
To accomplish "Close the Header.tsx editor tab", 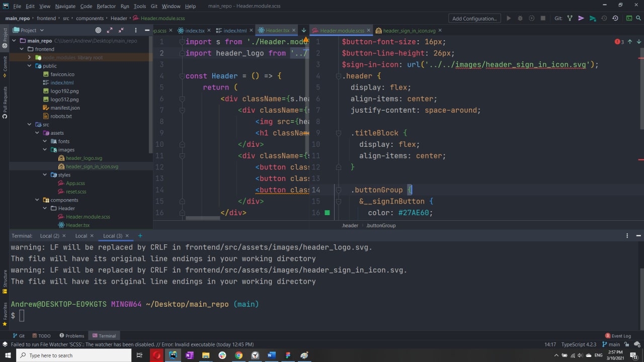I will pyautogui.click(x=294, y=31).
